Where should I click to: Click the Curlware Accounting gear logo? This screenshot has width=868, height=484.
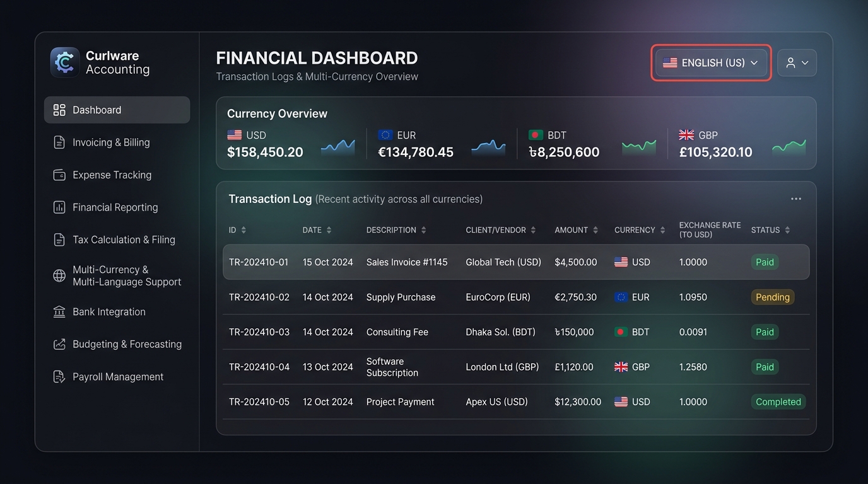(x=65, y=62)
